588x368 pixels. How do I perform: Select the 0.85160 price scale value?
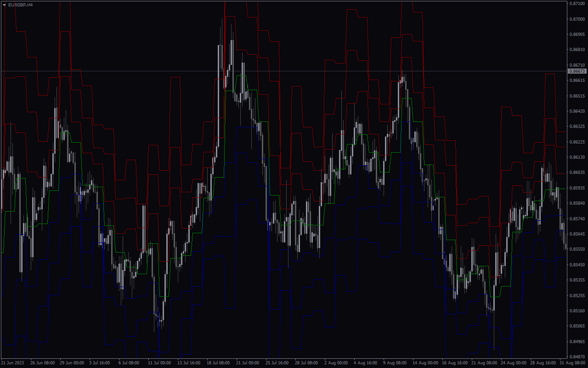(577, 311)
